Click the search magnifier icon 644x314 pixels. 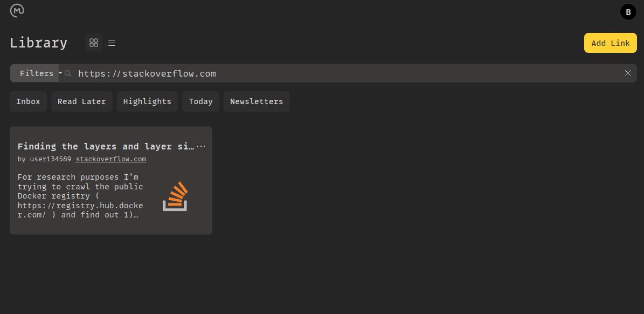point(67,73)
